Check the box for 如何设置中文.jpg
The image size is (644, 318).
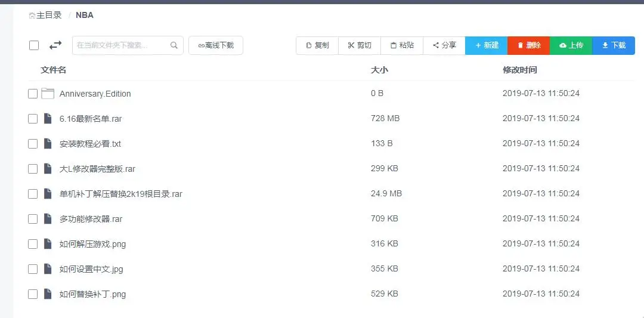coord(33,269)
